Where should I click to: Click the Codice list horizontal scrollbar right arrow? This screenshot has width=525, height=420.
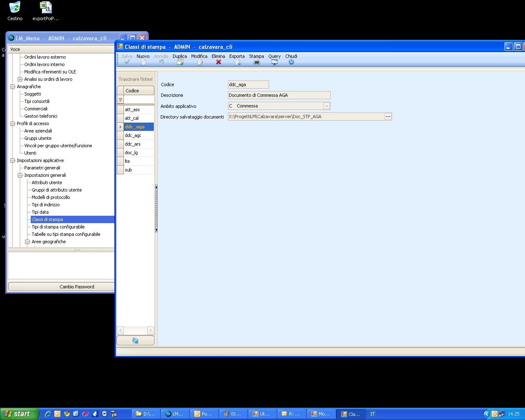[x=151, y=330]
